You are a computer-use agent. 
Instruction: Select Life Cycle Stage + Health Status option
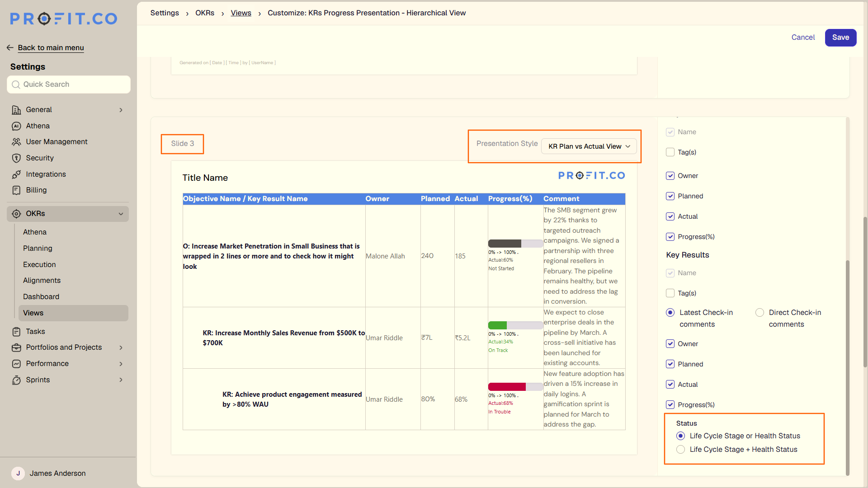[x=680, y=450]
